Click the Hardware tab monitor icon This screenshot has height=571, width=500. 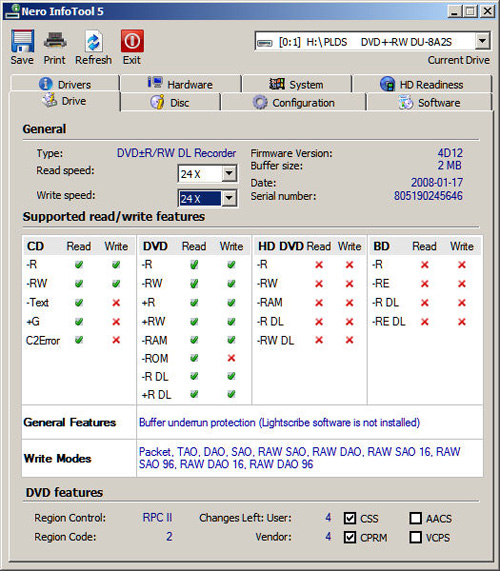(x=155, y=83)
